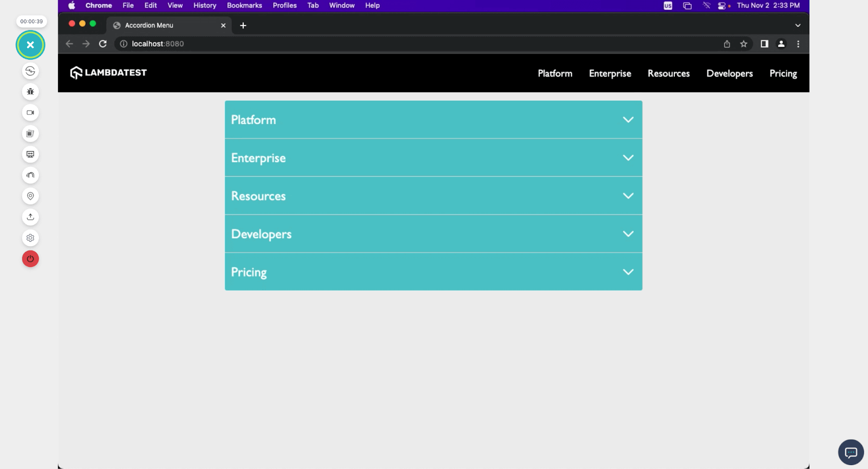View site information icon beside localhost
868x469 pixels.
click(x=124, y=44)
